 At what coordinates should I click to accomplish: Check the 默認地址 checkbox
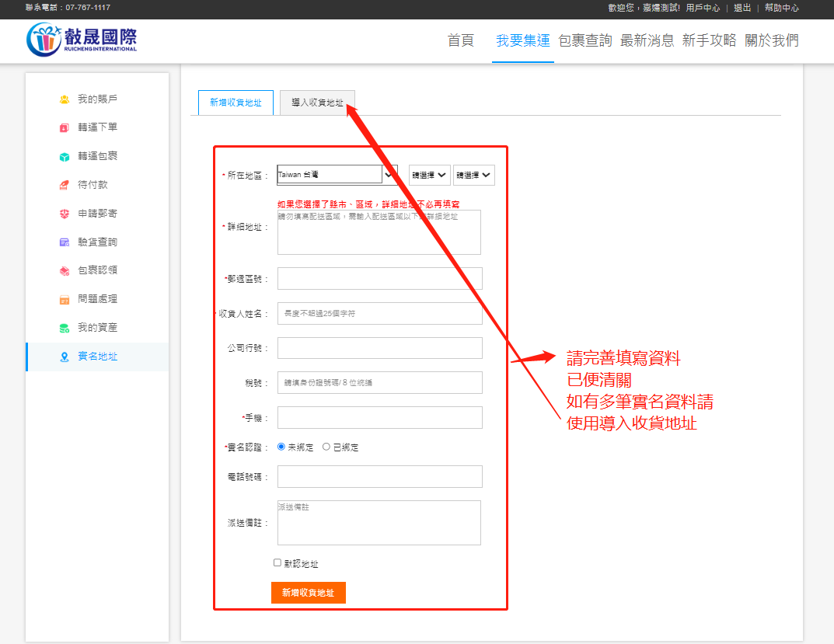tap(277, 562)
